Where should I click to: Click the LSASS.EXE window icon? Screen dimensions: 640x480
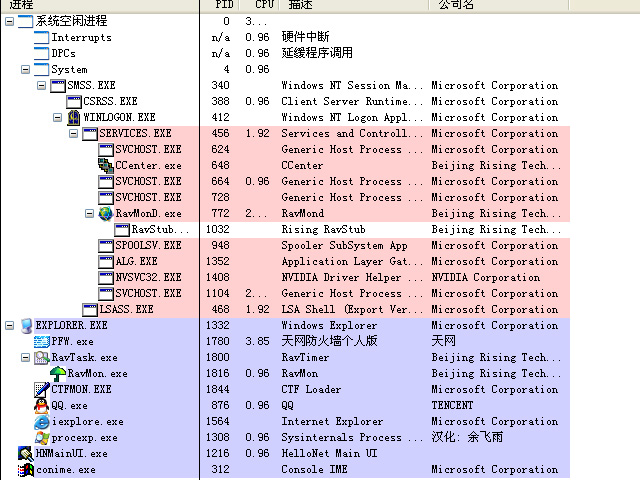(x=90, y=310)
